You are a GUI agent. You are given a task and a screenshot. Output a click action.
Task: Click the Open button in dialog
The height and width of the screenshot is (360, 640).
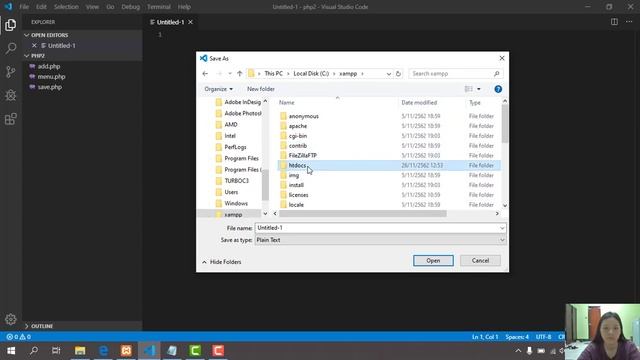click(433, 260)
